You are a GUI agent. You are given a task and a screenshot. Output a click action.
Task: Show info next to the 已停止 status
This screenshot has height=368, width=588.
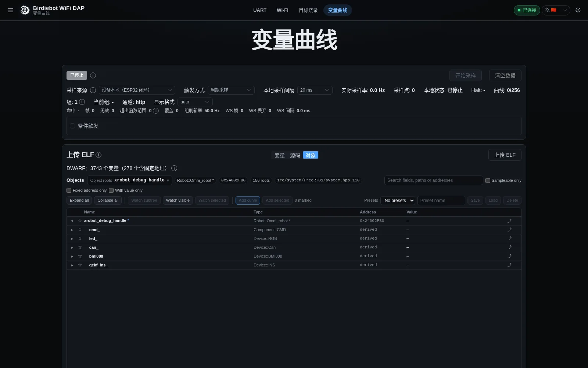click(93, 75)
